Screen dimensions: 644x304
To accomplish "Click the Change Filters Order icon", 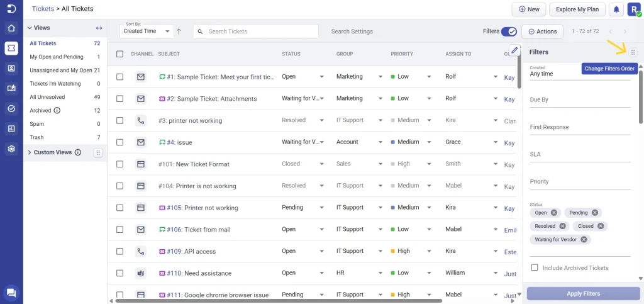I will click(633, 52).
